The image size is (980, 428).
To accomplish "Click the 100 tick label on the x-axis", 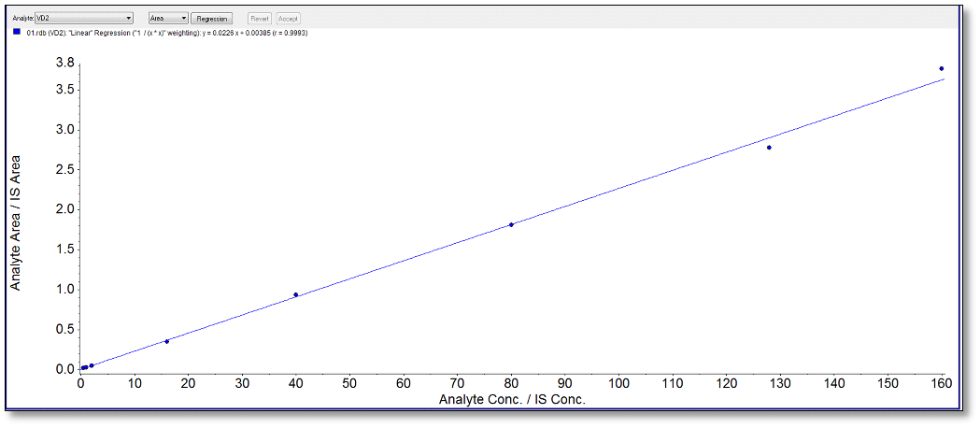I will pyautogui.click(x=618, y=384).
